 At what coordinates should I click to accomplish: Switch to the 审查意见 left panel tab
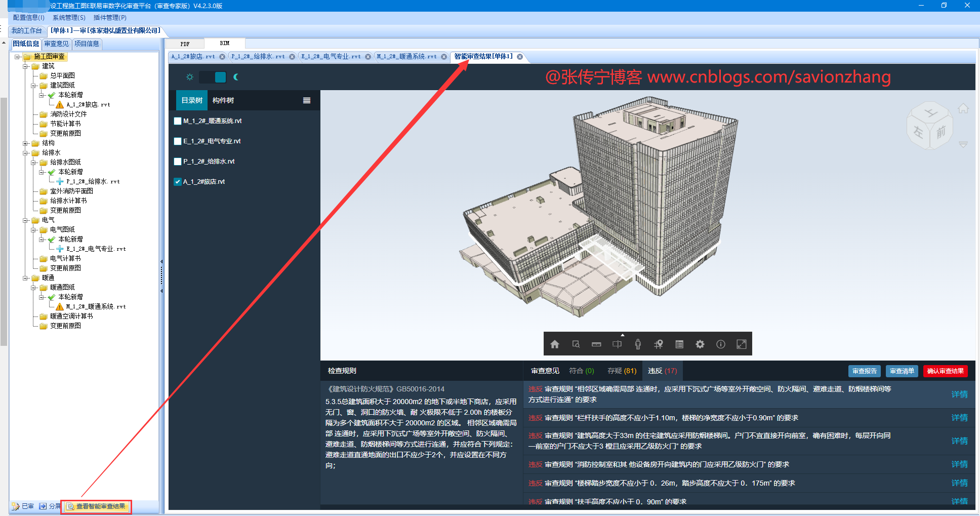pos(56,44)
